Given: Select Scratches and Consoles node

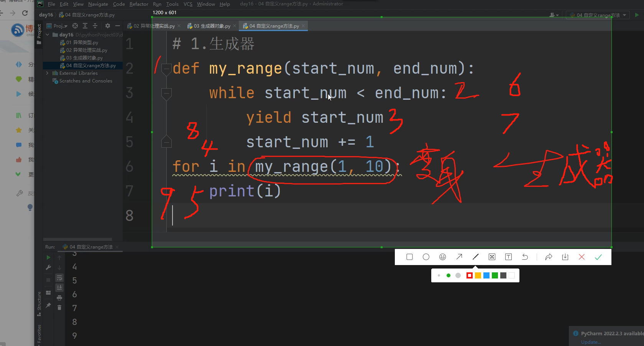Looking at the screenshot, I should pyautogui.click(x=82, y=81).
